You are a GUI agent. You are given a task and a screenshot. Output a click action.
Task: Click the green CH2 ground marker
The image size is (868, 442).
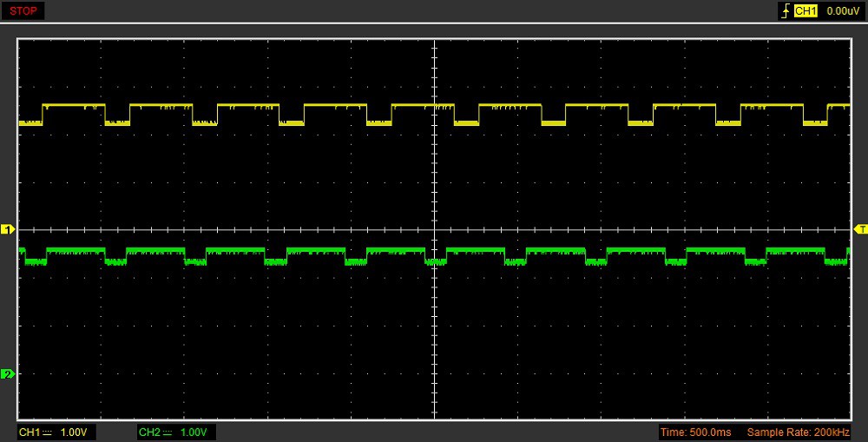pos(8,374)
